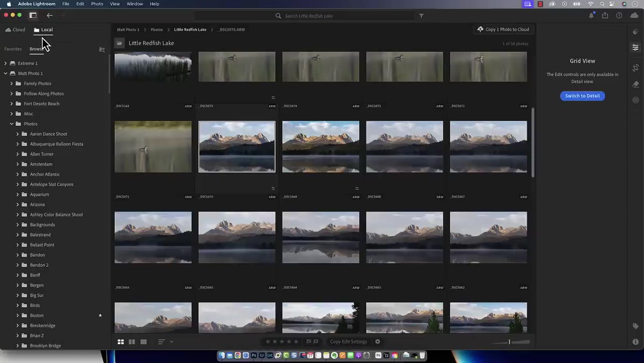This screenshot has width=644, height=363.
Task: Open the Photo menu
Action: [x=97, y=4]
